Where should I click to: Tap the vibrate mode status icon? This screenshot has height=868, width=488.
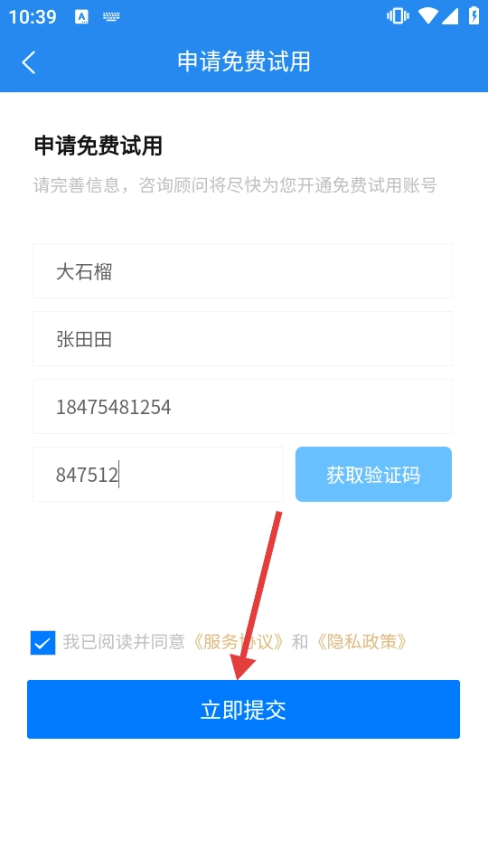pos(398,16)
